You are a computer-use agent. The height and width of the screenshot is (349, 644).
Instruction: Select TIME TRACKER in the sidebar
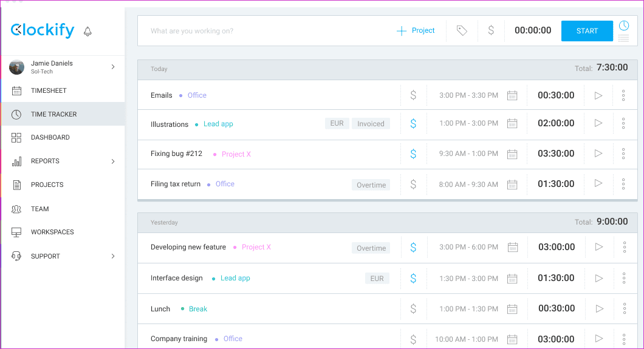click(63, 114)
